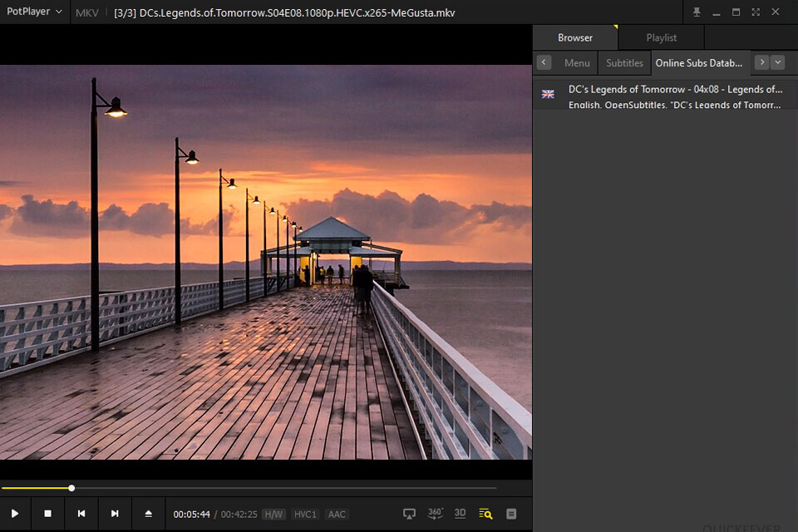Toggle 3D video mode
Viewport: 798px width, 532px height.
460,514
